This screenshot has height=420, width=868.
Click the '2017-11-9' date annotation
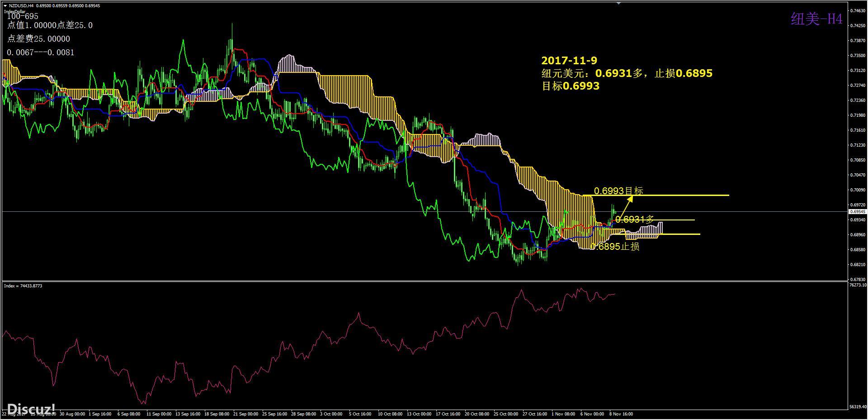pos(569,61)
